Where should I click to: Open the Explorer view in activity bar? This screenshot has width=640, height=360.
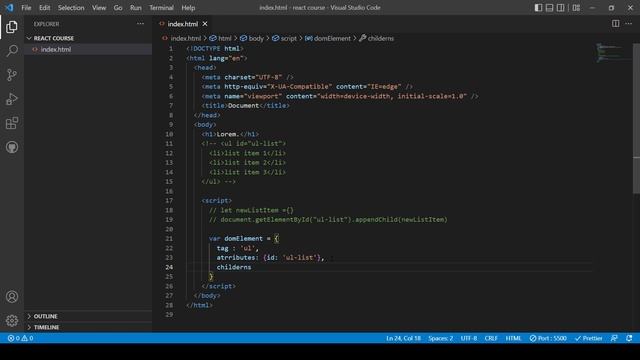12,27
